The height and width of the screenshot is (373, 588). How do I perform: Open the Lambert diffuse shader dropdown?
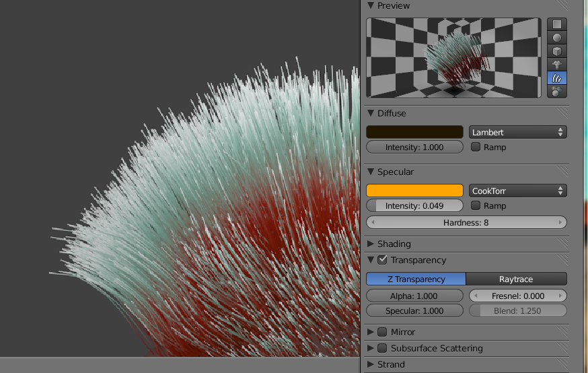(x=517, y=132)
